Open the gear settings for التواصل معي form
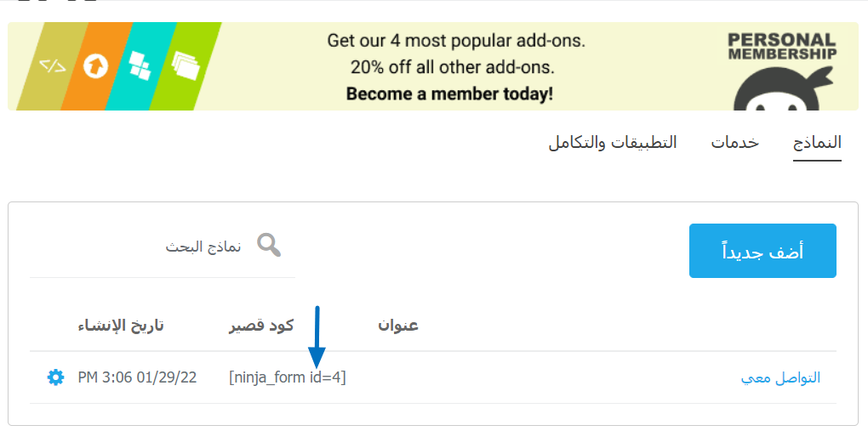The height and width of the screenshot is (431, 868). (x=55, y=377)
